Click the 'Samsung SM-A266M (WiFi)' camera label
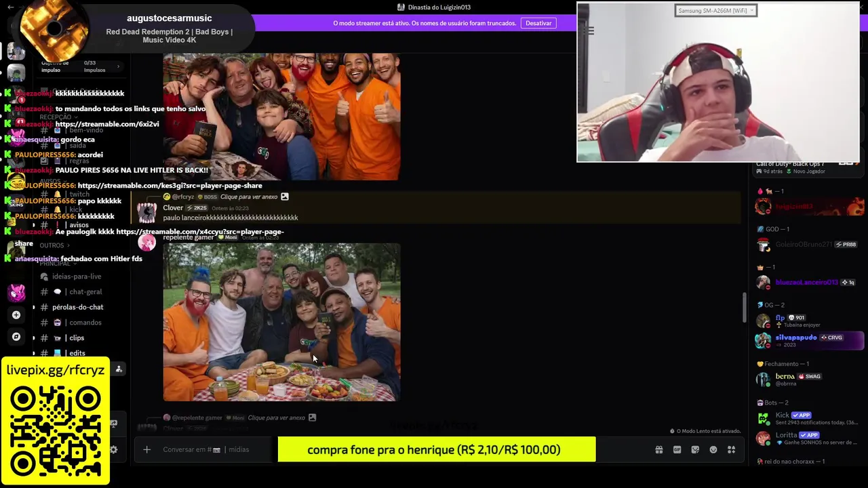The width and height of the screenshot is (868, 488). (x=715, y=10)
